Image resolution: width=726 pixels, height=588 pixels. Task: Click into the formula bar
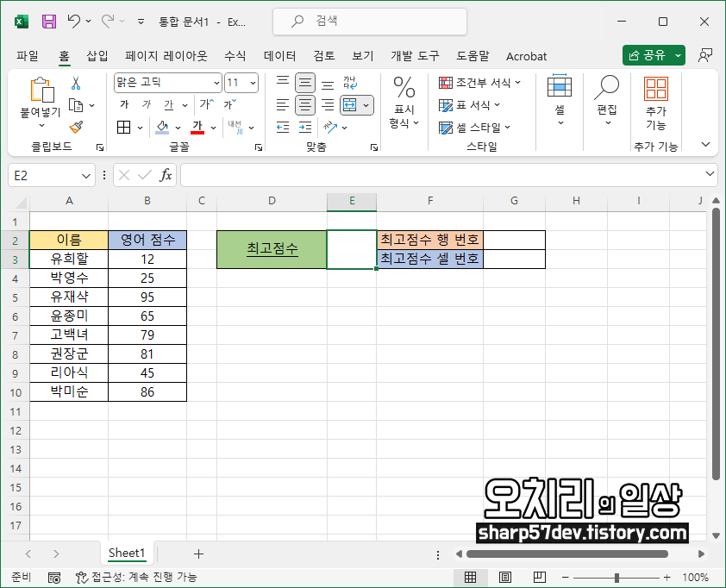pyautogui.click(x=442, y=175)
